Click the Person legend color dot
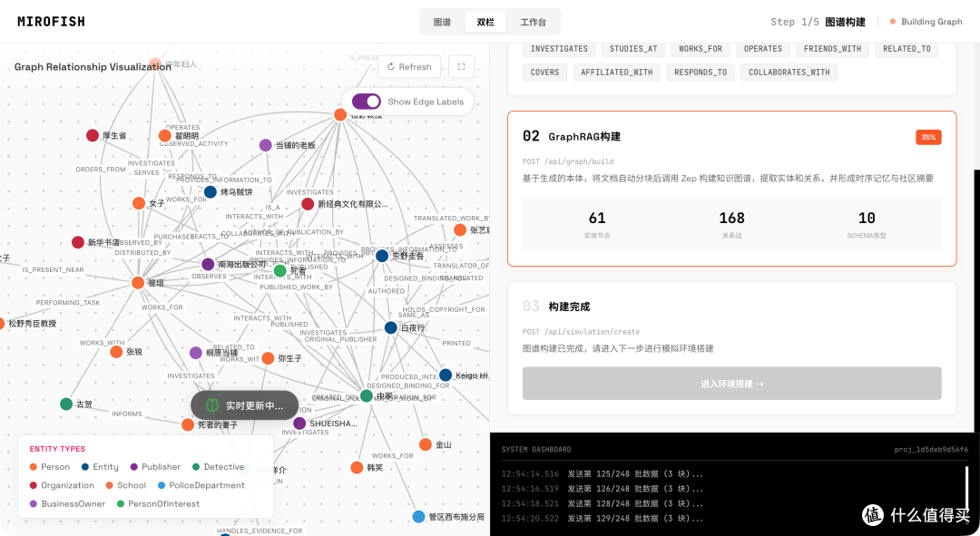Screen dimensions: 980x536 coord(34,467)
